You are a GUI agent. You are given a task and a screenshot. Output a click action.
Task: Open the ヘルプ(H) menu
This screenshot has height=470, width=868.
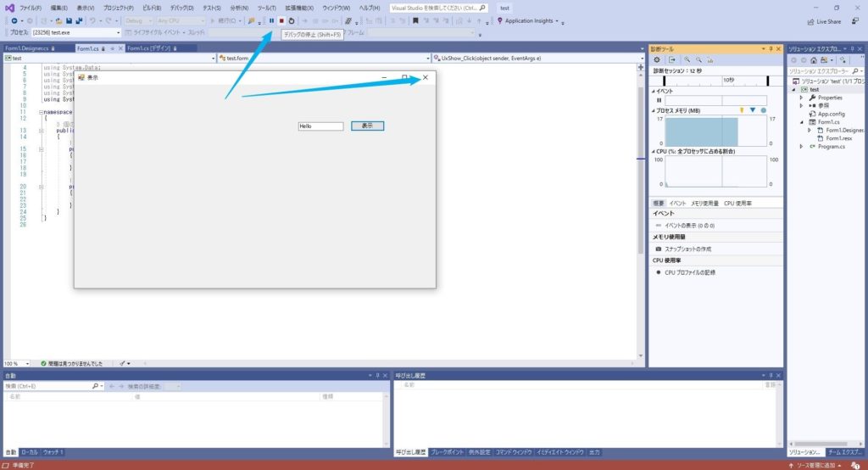pyautogui.click(x=370, y=8)
